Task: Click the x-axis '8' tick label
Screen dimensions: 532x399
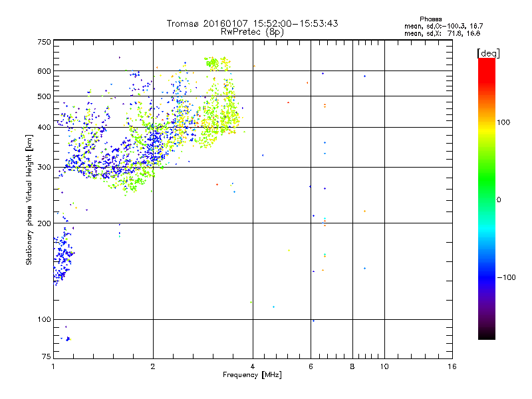Action: click(x=352, y=366)
